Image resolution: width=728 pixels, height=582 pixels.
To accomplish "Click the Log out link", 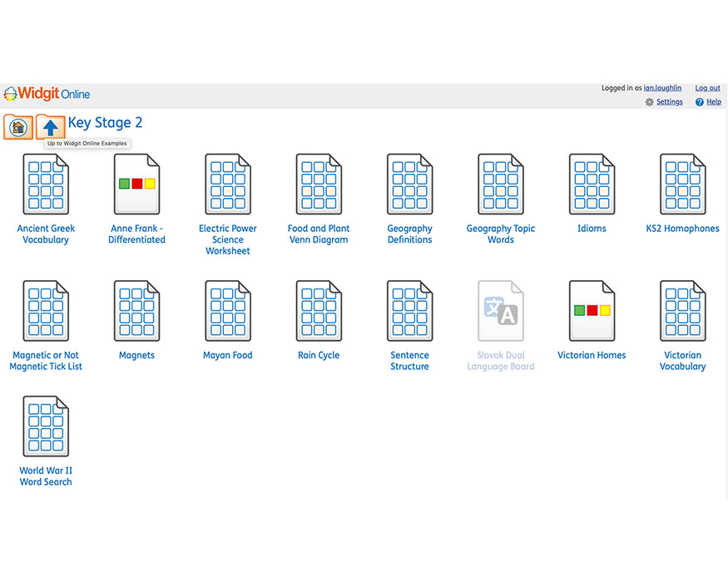I will pos(707,88).
